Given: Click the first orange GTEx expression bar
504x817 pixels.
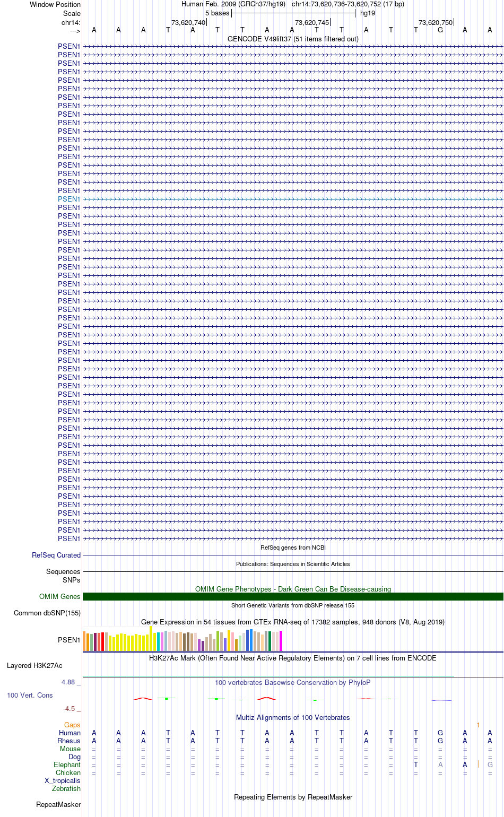Looking at the screenshot, I should (x=84, y=641).
